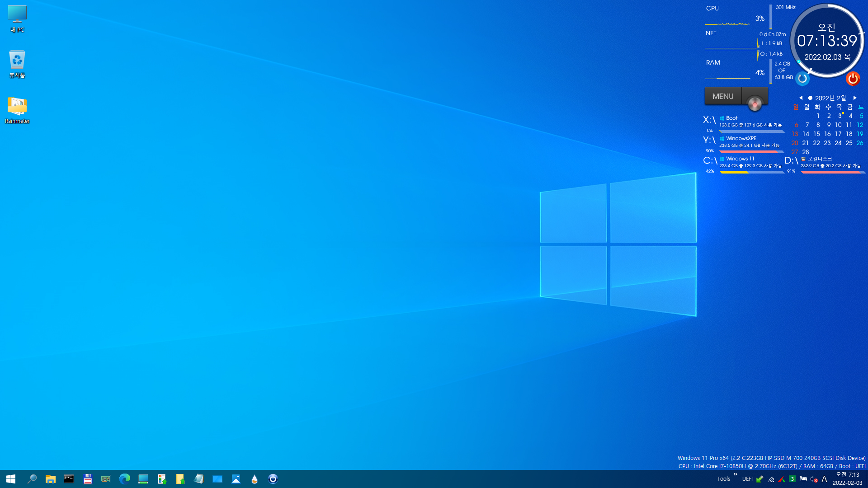The width and height of the screenshot is (868, 488).
Task: Click the D: drive usage bar
Action: click(833, 172)
